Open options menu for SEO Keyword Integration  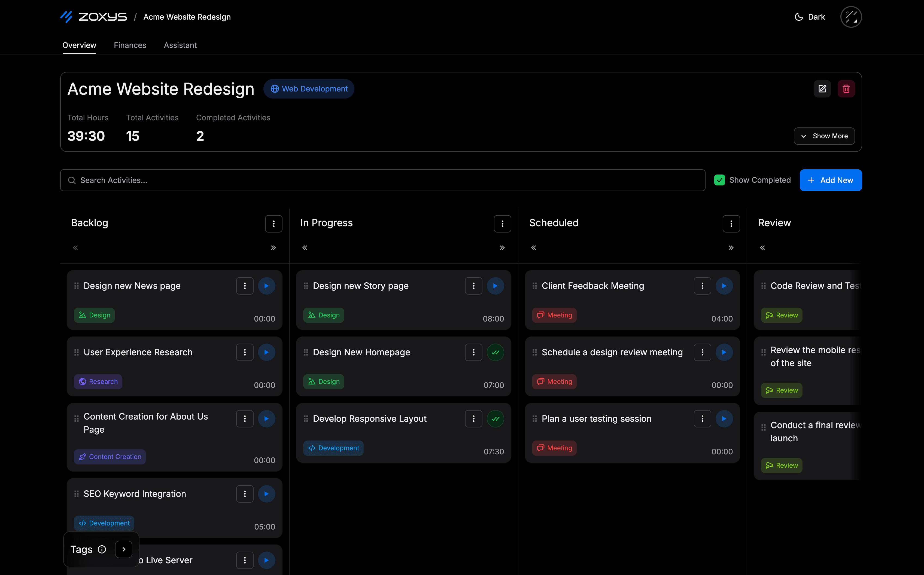click(245, 494)
